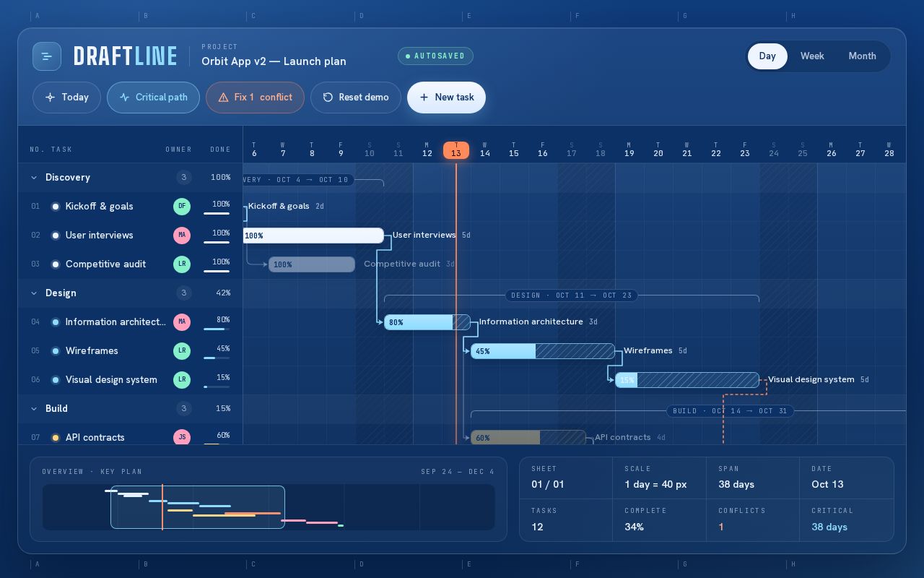Click the API contracts 60% timeline bar
This screenshot has height=578, width=924.
click(528, 438)
